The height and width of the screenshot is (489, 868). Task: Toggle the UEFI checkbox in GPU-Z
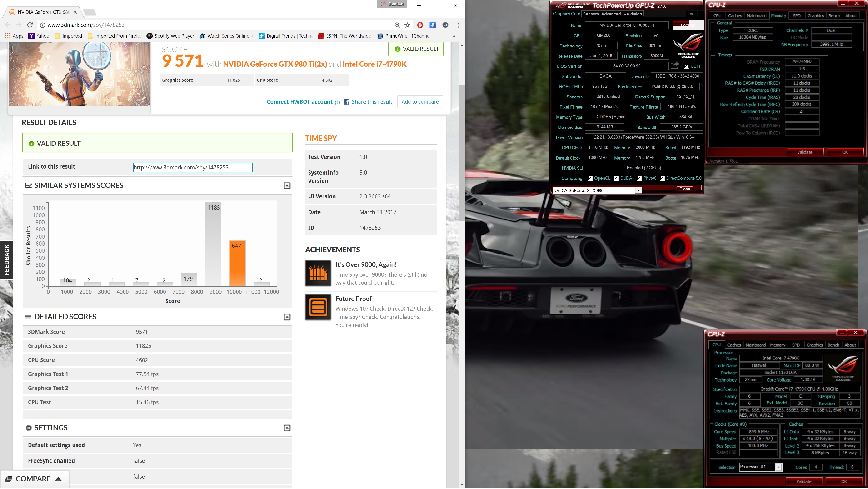click(687, 66)
